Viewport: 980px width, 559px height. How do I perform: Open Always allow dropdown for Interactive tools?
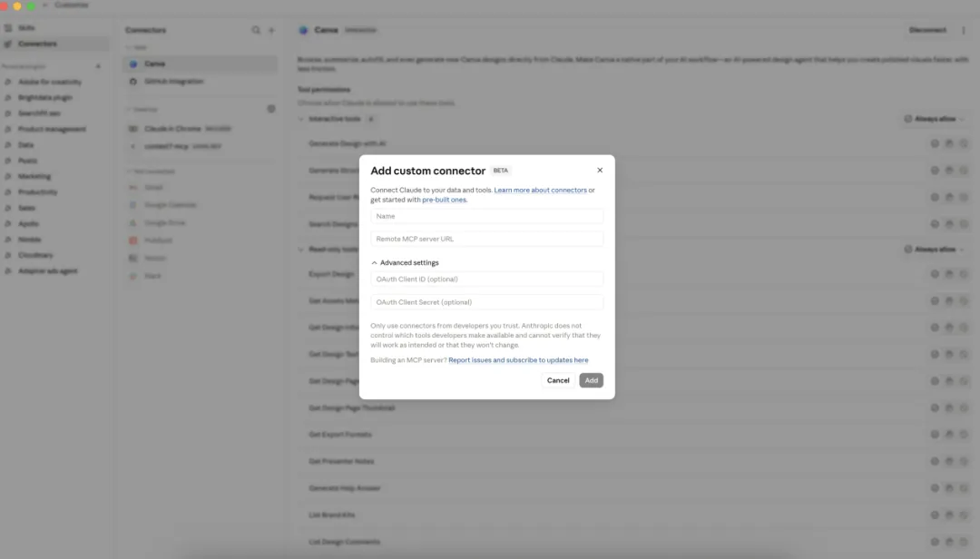coord(935,119)
